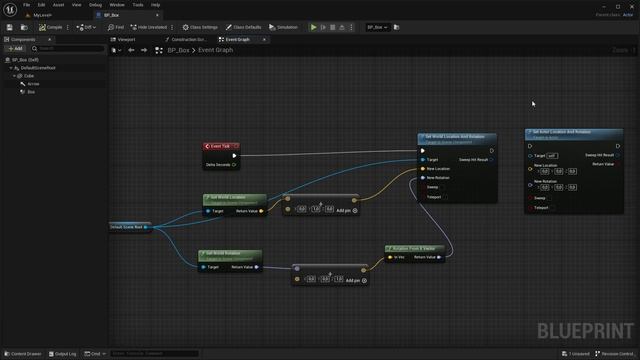640x360 pixels.
Task: Open the BP_Box debug object dropdown
Action: pyautogui.click(x=377, y=27)
